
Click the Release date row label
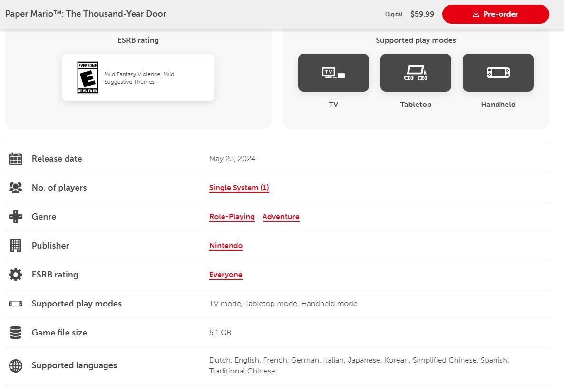[x=57, y=159]
